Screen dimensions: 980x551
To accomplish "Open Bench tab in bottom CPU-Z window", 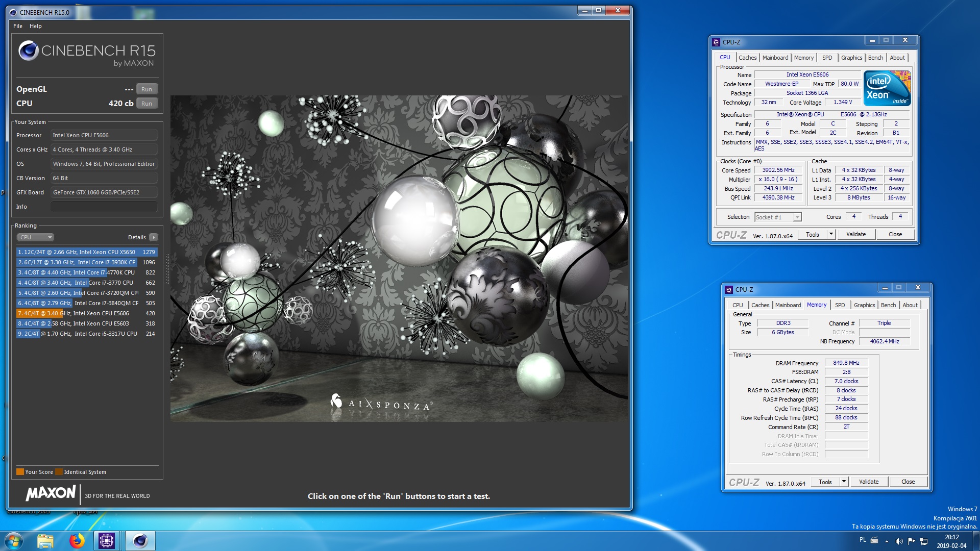I will [888, 305].
